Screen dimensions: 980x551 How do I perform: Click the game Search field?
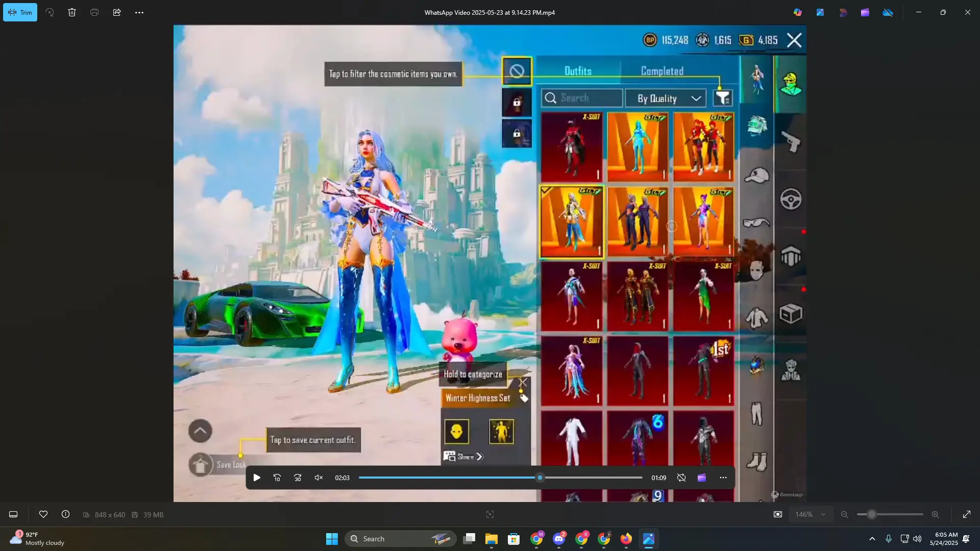pyautogui.click(x=582, y=98)
